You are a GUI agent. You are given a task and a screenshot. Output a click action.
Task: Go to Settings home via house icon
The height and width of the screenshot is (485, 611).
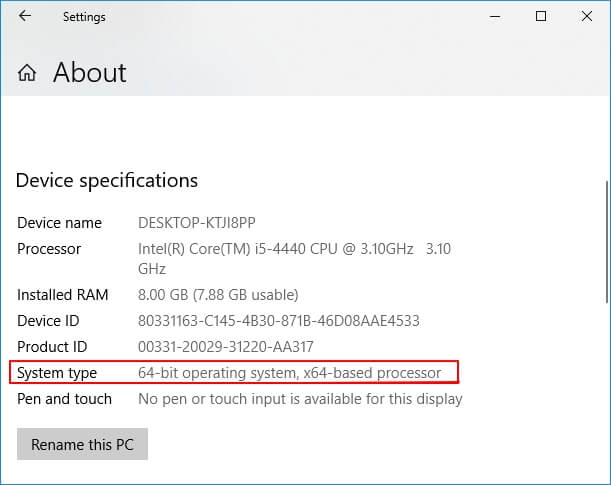[x=27, y=73]
